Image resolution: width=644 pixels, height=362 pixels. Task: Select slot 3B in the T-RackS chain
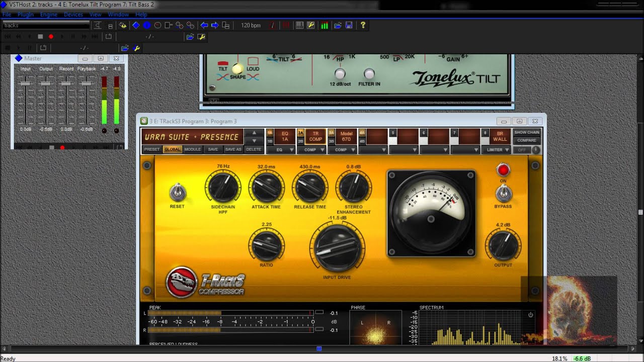click(331, 141)
